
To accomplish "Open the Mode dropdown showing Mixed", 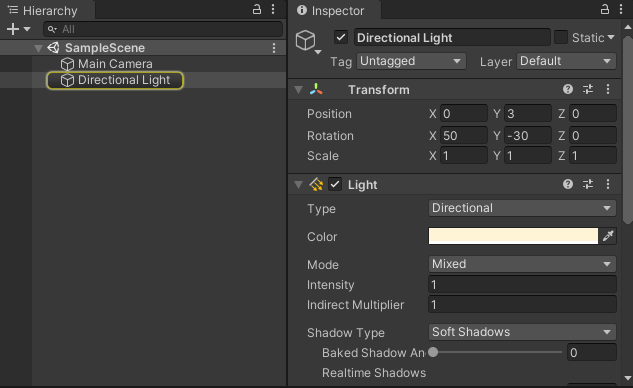I will [x=522, y=264].
